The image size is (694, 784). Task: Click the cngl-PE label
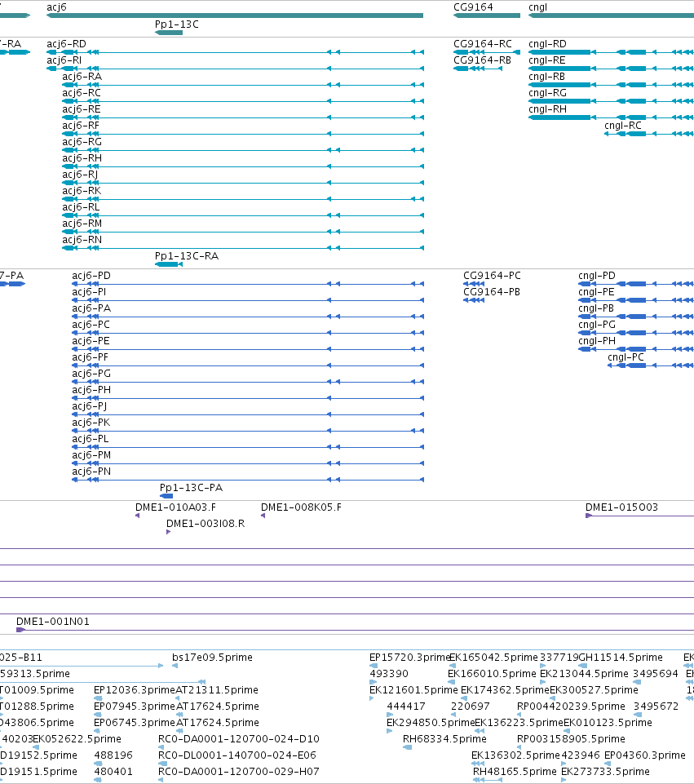point(596,292)
